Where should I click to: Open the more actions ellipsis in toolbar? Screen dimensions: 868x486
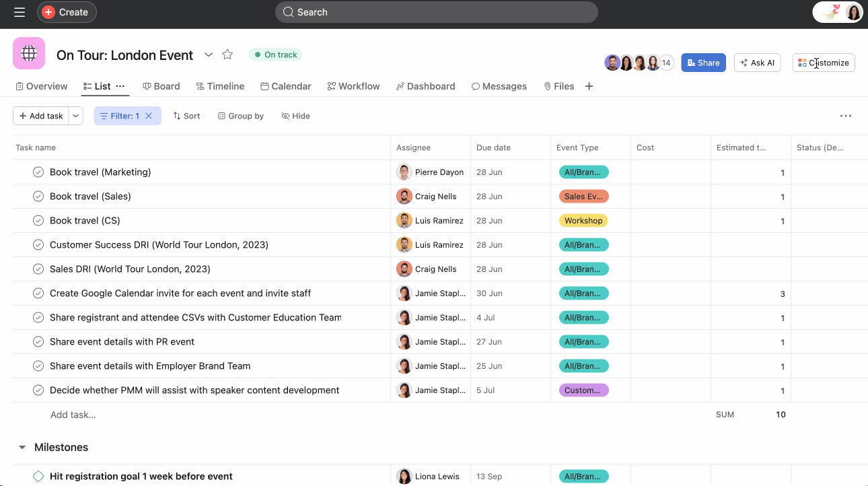846,116
